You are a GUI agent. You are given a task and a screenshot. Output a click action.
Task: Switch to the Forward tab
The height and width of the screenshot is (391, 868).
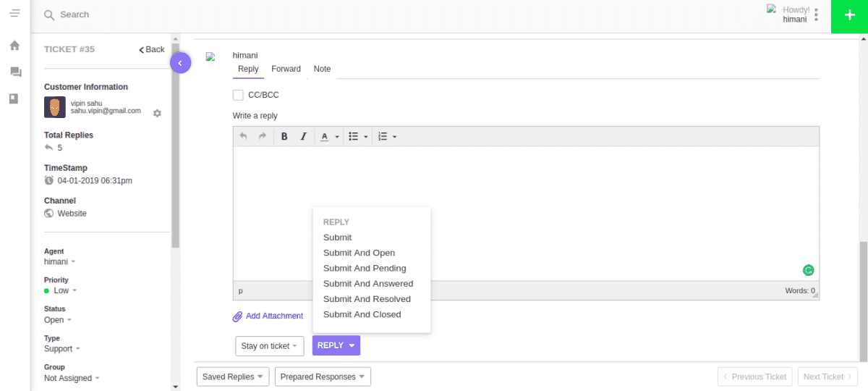click(x=286, y=69)
